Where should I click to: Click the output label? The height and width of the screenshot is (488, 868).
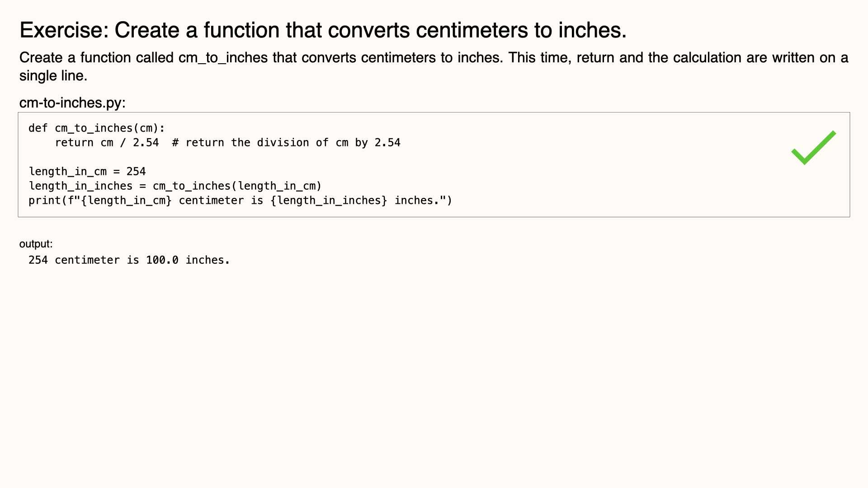(x=36, y=244)
